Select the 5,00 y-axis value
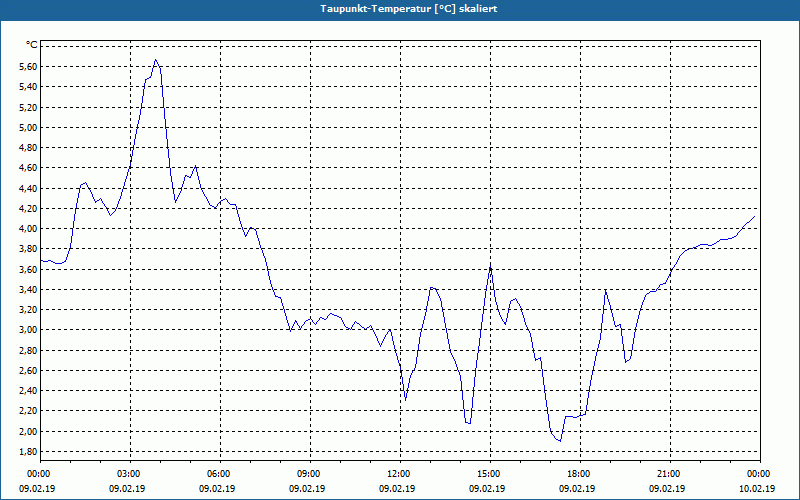800x500 pixels. tap(29, 128)
